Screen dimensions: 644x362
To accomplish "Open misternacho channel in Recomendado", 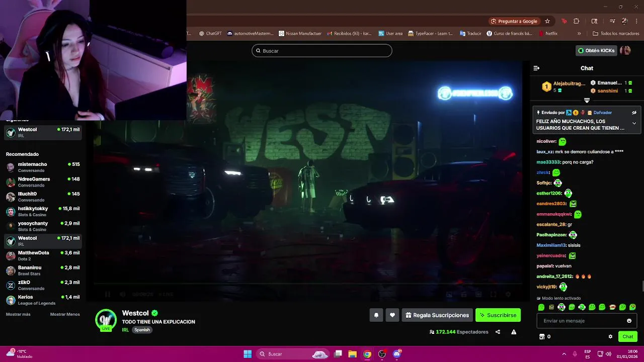I will pyautogui.click(x=43, y=167).
